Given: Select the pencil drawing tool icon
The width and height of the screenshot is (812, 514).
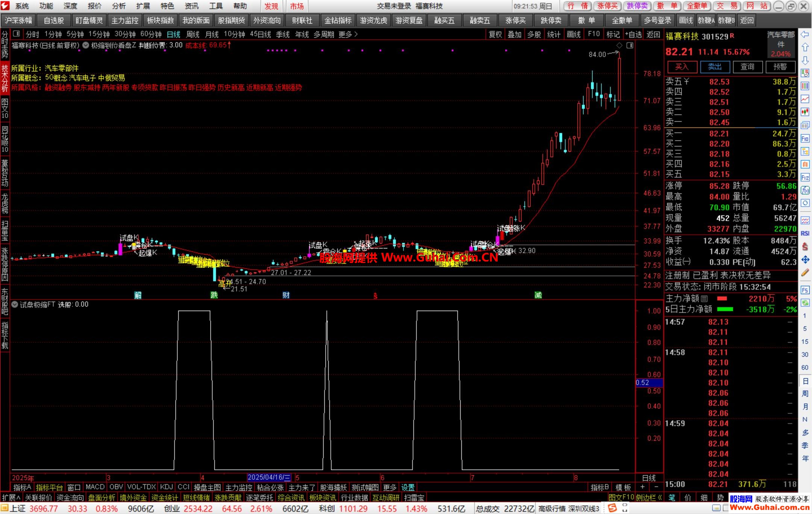Looking at the screenshot, I should [x=805, y=273].
